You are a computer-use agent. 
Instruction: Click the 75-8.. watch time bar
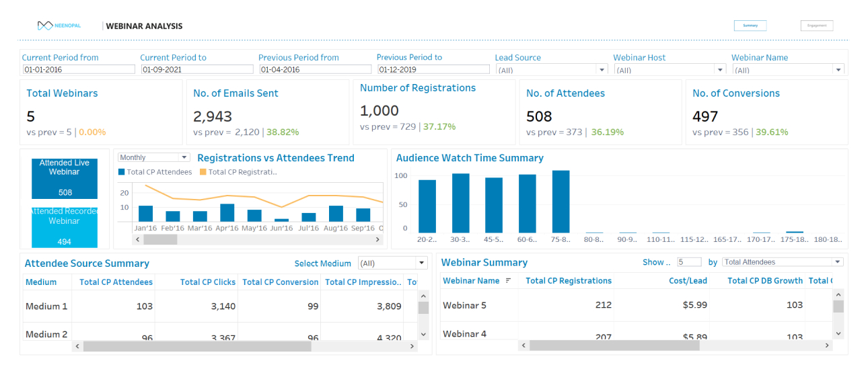pyautogui.click(x=560, y=202)
